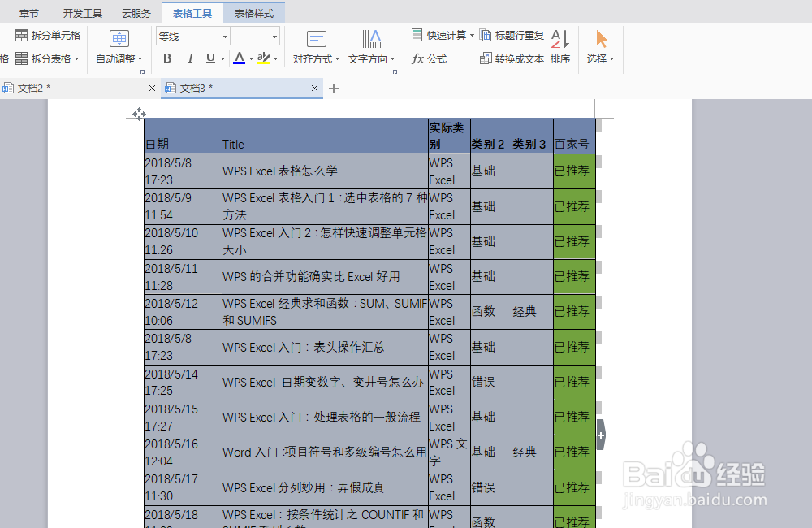Click the 类别 3 header cell
This screenshot has height=528, width=812.
click(533, 136)
